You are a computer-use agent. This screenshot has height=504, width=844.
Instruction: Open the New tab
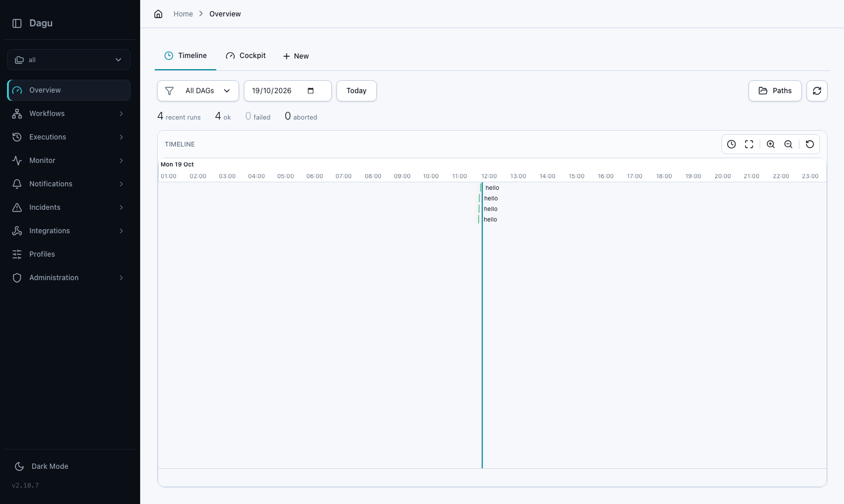(x=296, y=56)
